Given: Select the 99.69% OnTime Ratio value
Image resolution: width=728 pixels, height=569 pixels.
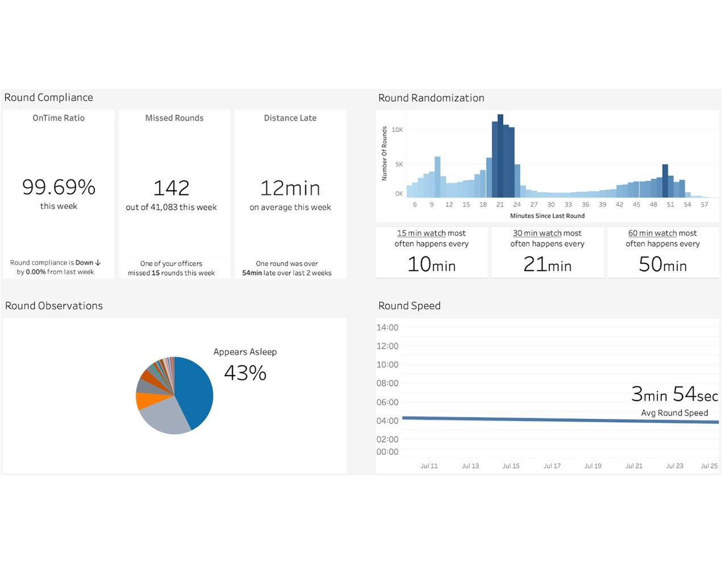Looking at the screenshot, I should pos(59,187).
